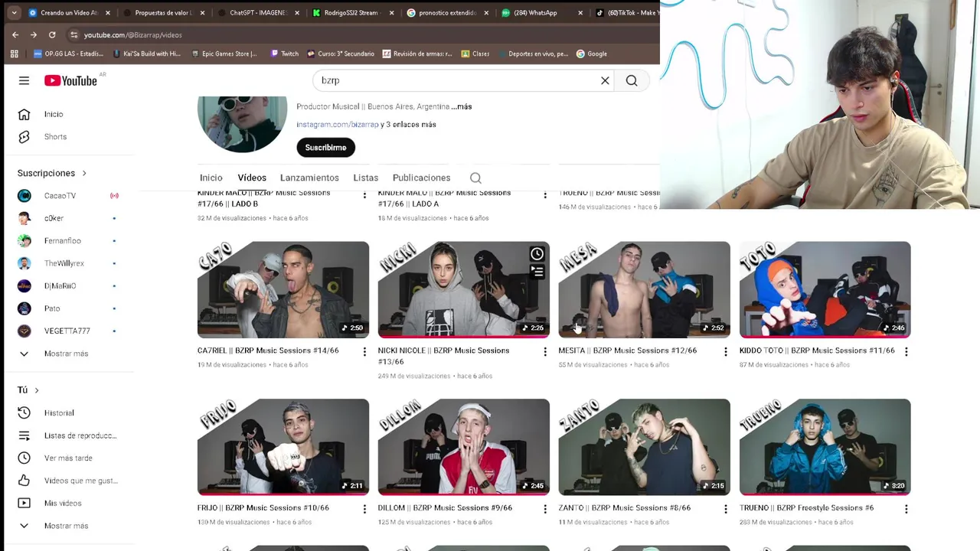Screen dimensions: 980x551
Task: Expand channel description with ...más
Action: click(462, 106)
